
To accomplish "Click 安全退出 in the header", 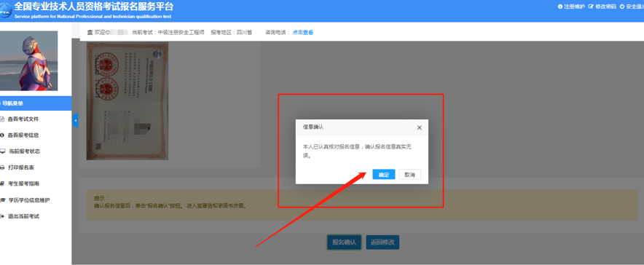I will click(x=635, y=7).
